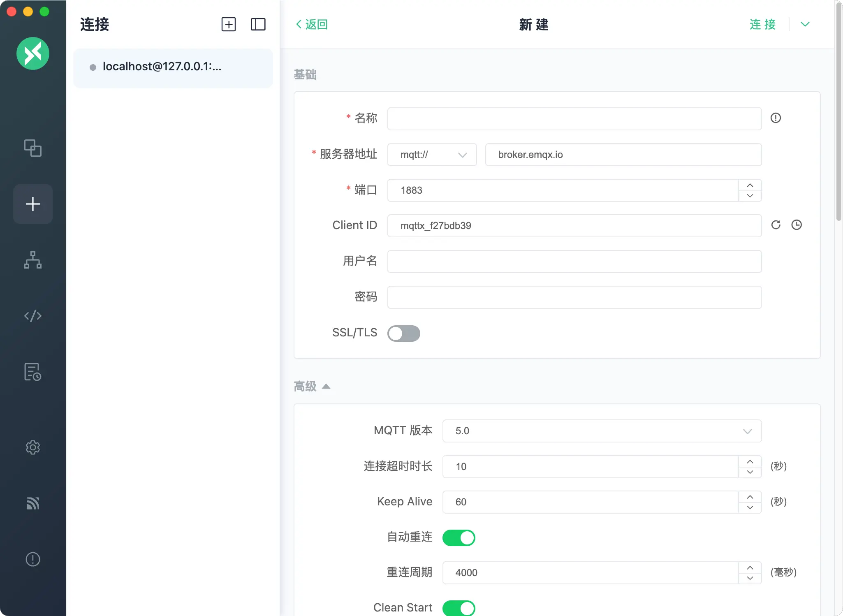Open the Connections panel in sidebar
Viewport: 843px width, 616px height.
tap(33, 149)
